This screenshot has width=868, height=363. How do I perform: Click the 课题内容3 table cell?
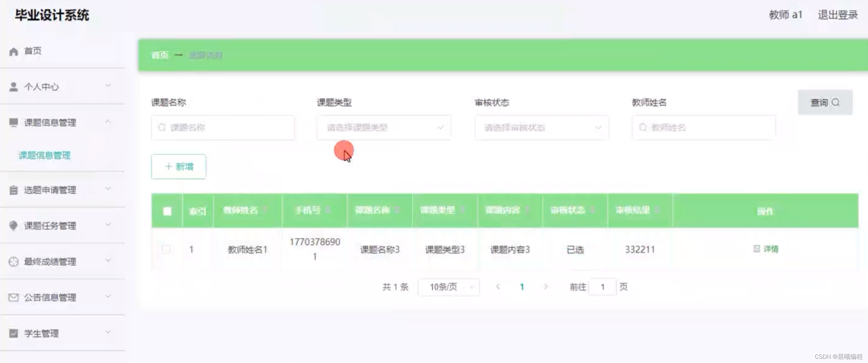(x=510, y=250)
